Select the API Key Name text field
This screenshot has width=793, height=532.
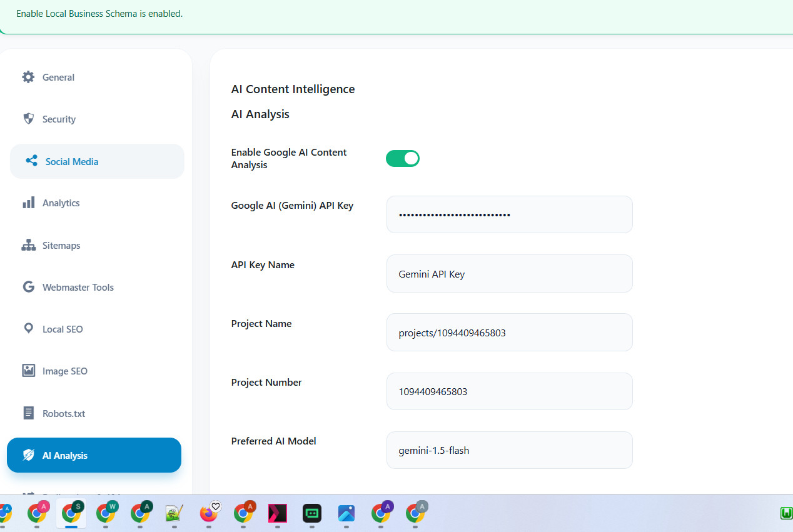pyautogui.click(x=509, y=273)
